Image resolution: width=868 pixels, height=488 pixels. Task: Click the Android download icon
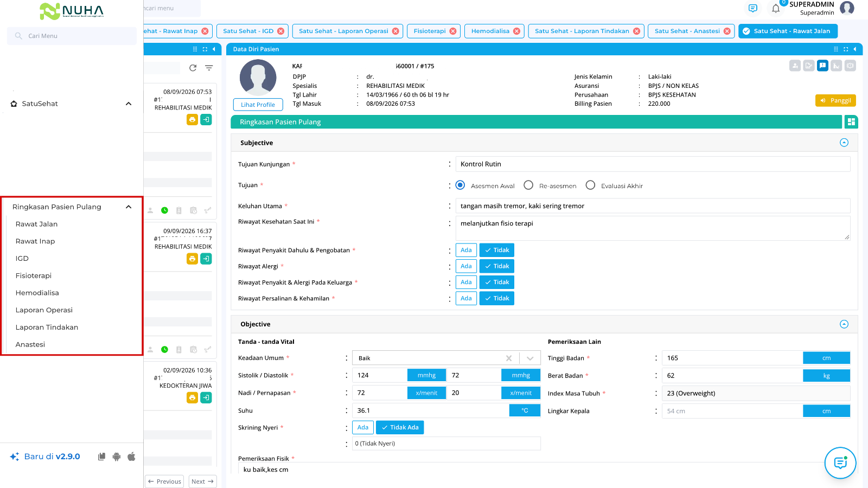[x=116, y=457]
